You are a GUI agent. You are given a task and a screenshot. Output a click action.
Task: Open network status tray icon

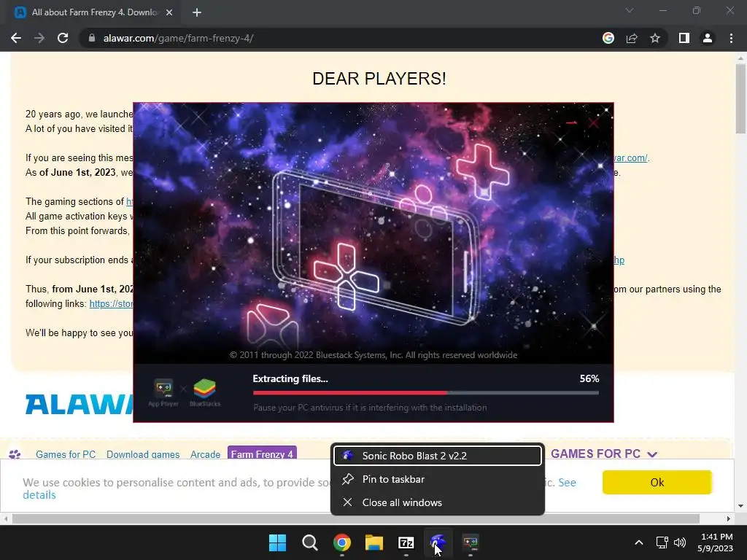pos(662,542)
